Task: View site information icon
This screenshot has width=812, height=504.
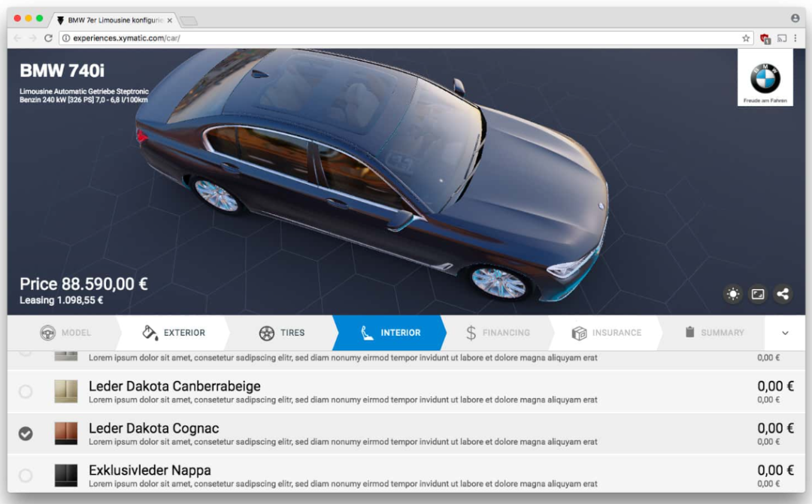Action: [66, 38]
